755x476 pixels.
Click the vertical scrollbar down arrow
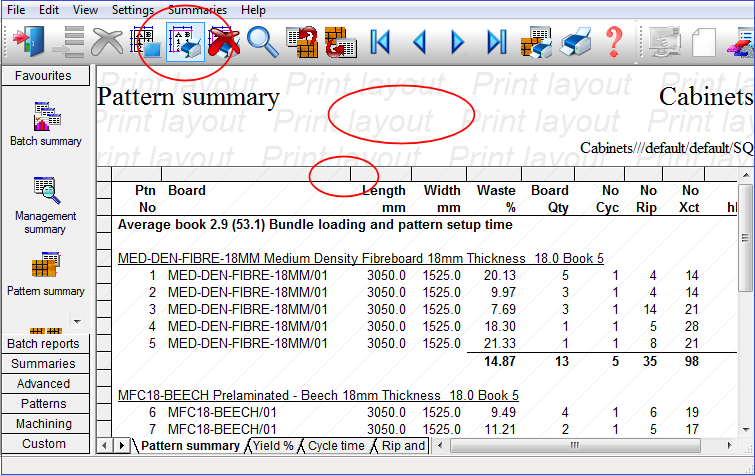point(746,430)
